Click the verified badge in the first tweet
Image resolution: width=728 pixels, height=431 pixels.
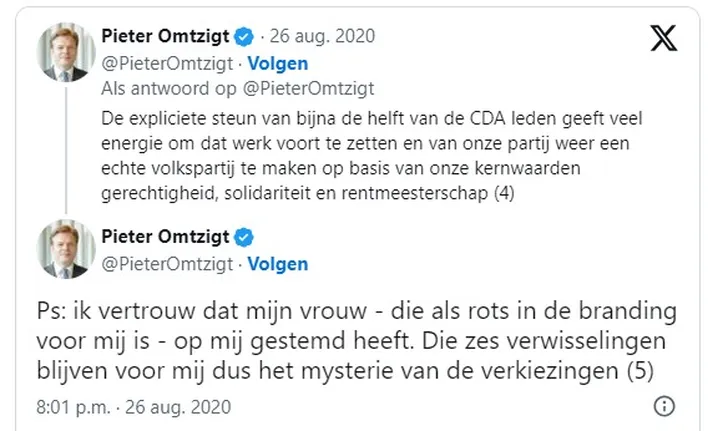[x=242, y=37]
